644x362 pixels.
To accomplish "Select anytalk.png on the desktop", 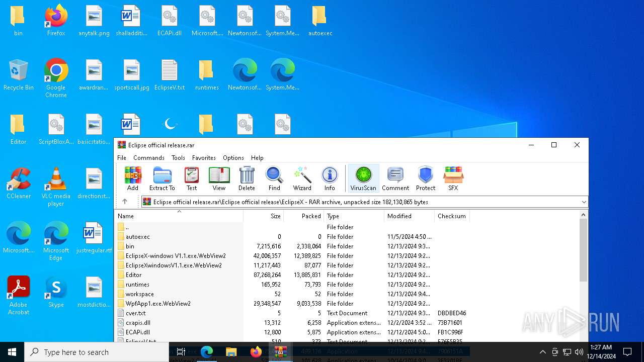I will click(x=94, y=21).
